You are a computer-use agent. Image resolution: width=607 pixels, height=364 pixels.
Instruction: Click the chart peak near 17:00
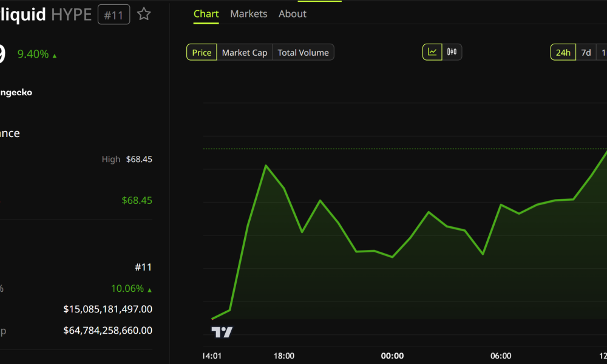click(x=266, y=166)
